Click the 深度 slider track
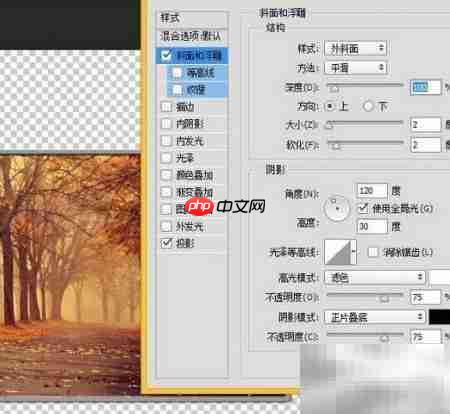 tap(365, 86)
